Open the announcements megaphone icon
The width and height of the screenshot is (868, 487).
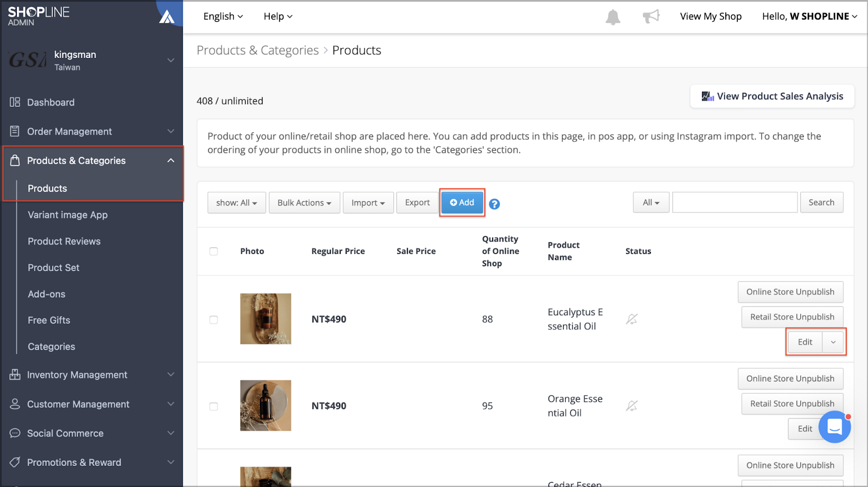(x=651, y=16)
